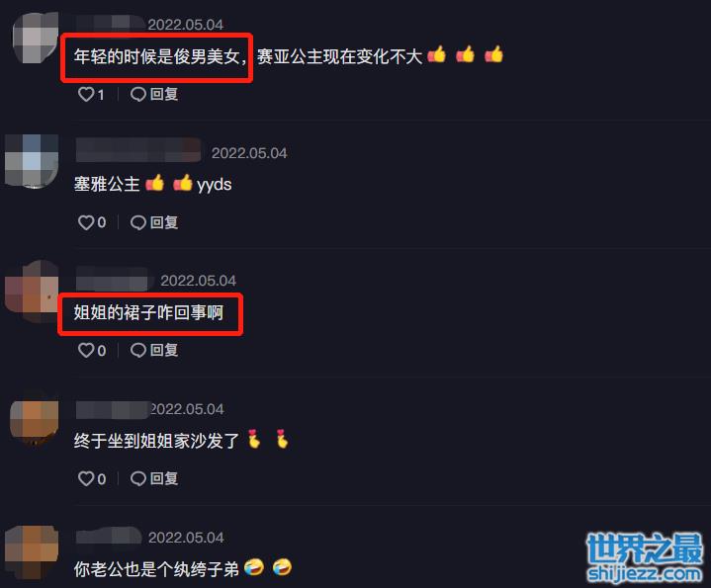Open avatar next to 姐姐的裙子咋回事啊
Screen dimensions: 711x588
click(x=32, y=292)
